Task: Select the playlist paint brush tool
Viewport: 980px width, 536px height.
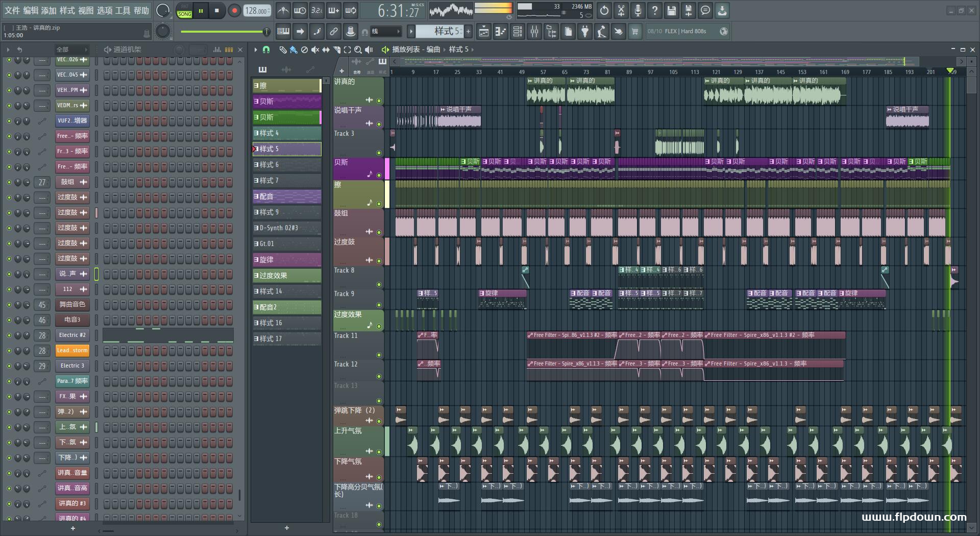Action: (x=293, y=50)
